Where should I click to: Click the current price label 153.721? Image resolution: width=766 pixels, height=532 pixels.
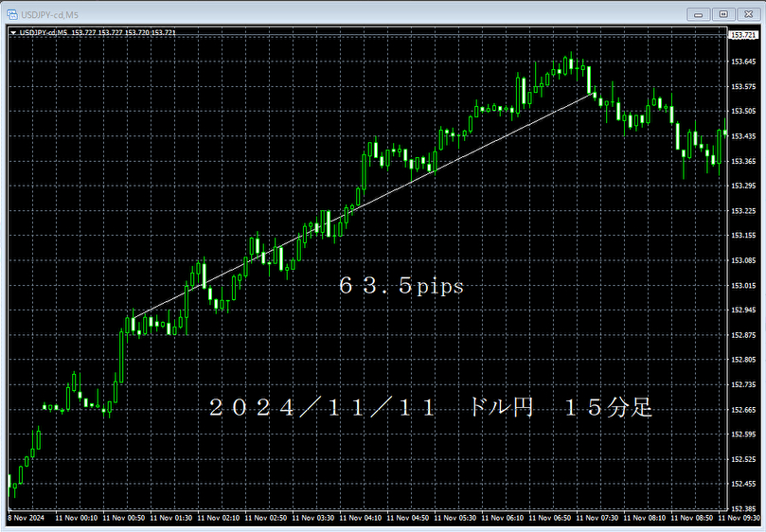[743, 35]
